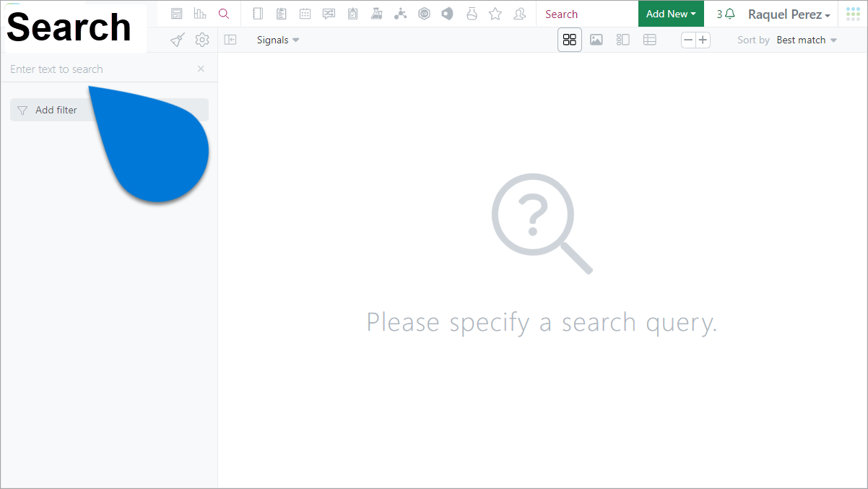868x489 pixels.
Task: Decrease card size with minus button
Action: pos(688,40)
